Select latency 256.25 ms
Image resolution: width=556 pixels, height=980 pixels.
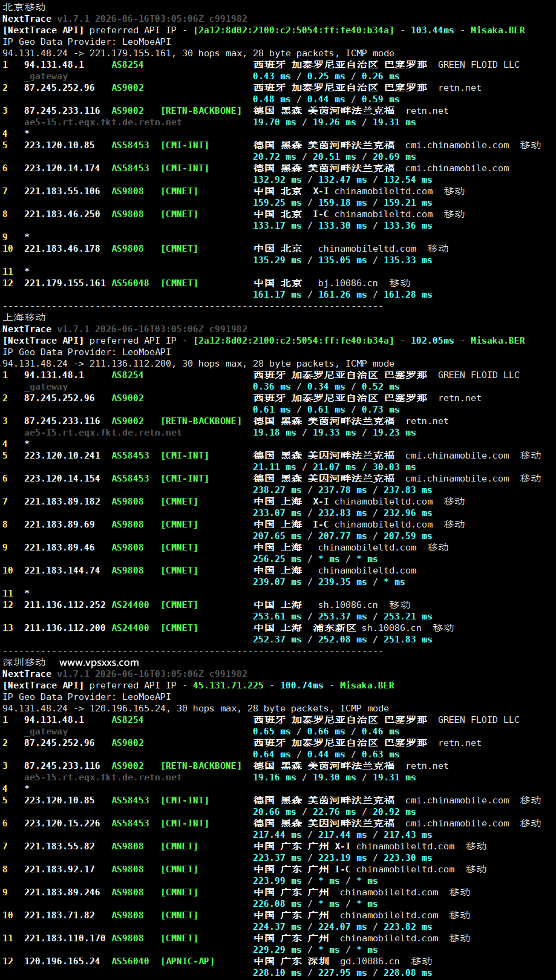pos(277,559)
